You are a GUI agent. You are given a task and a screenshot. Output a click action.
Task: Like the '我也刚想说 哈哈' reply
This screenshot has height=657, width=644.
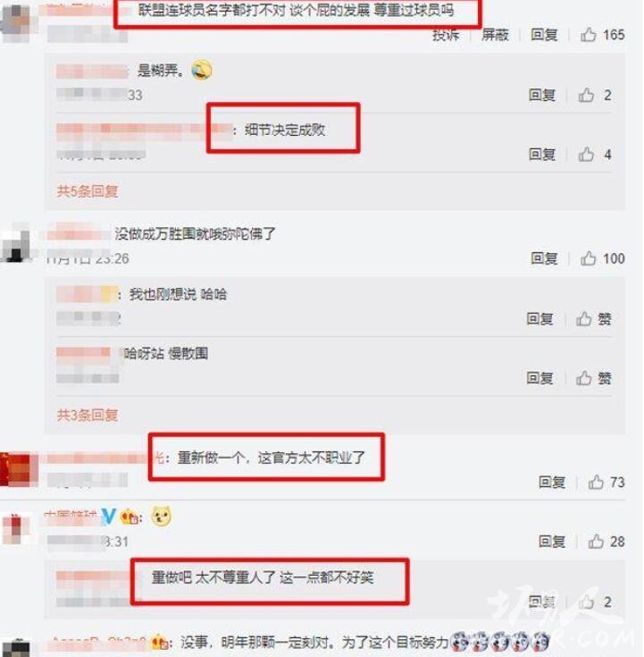pyautogui.click(x=593, y=319)
